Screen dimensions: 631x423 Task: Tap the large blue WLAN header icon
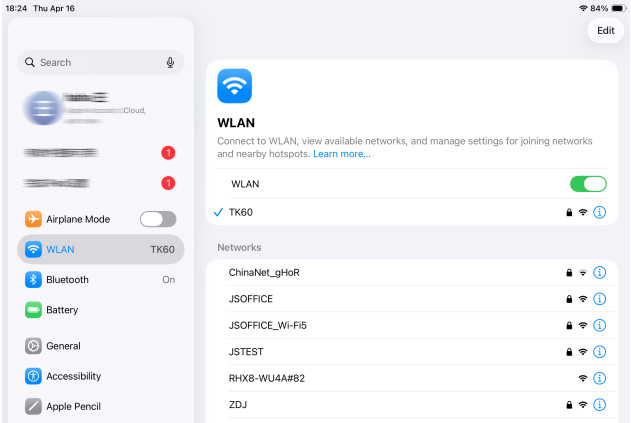coord(234,86)
